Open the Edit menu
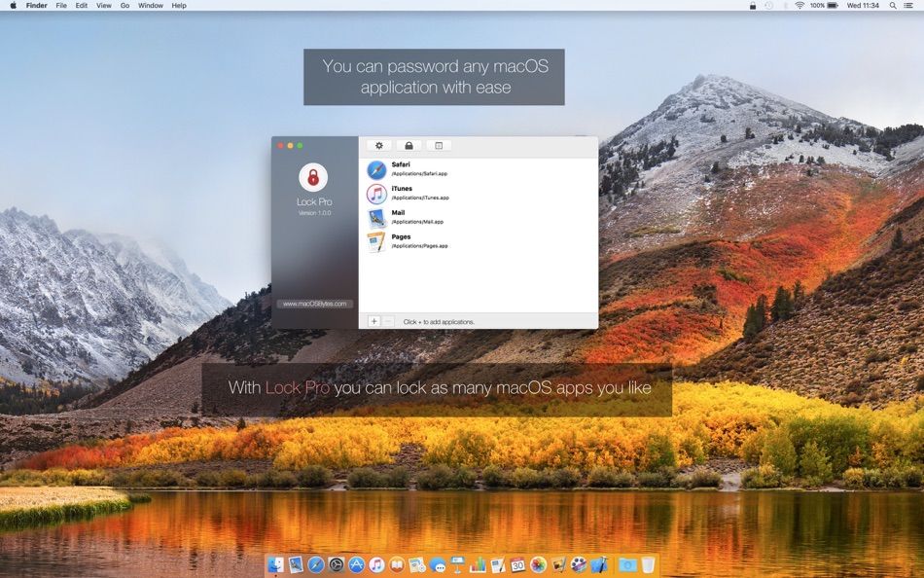 click(82, 5)
